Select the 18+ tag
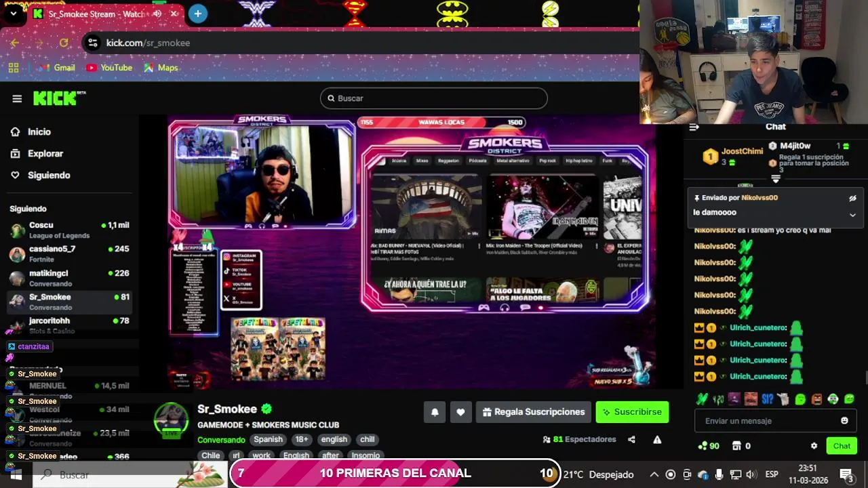This screenshot has width=868, height=488. (x=302, y=439)
